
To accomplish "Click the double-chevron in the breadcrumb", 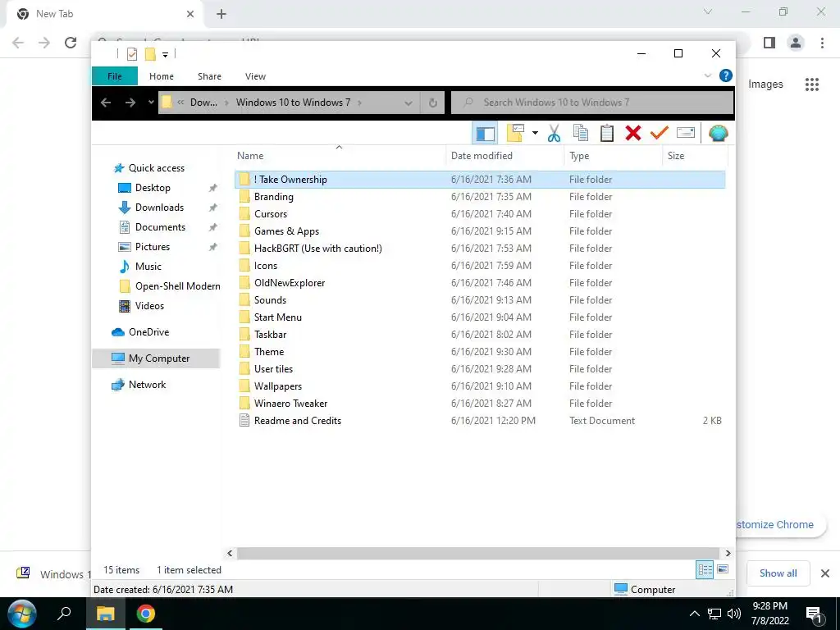I will (x=180, y=103).
